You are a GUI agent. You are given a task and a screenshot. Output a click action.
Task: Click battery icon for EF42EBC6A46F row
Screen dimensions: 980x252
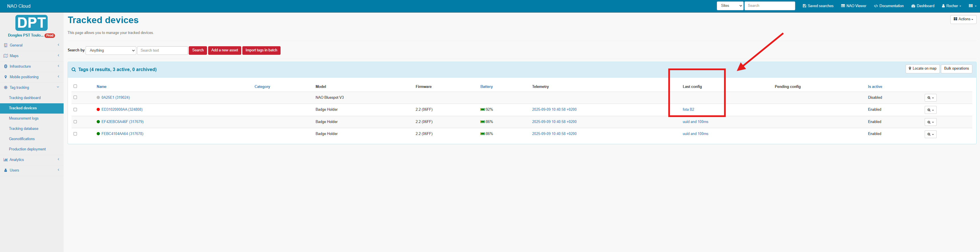tap(482, 122)
